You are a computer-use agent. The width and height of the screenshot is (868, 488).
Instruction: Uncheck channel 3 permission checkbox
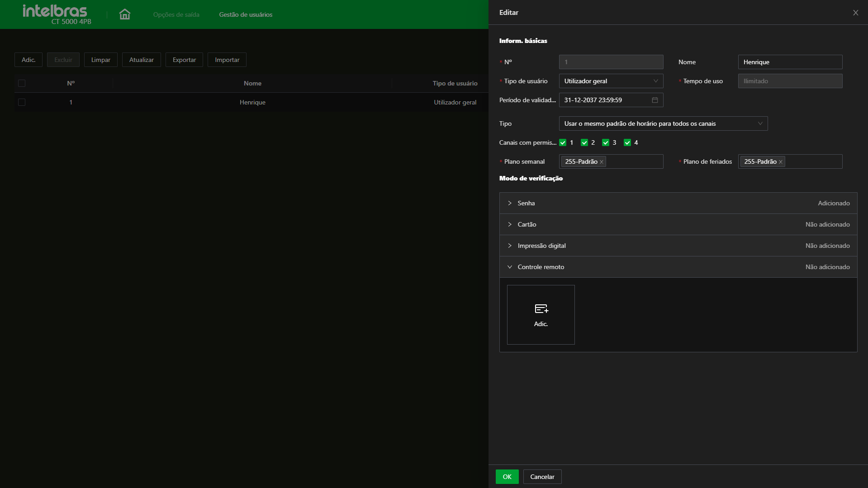point(606,143)
